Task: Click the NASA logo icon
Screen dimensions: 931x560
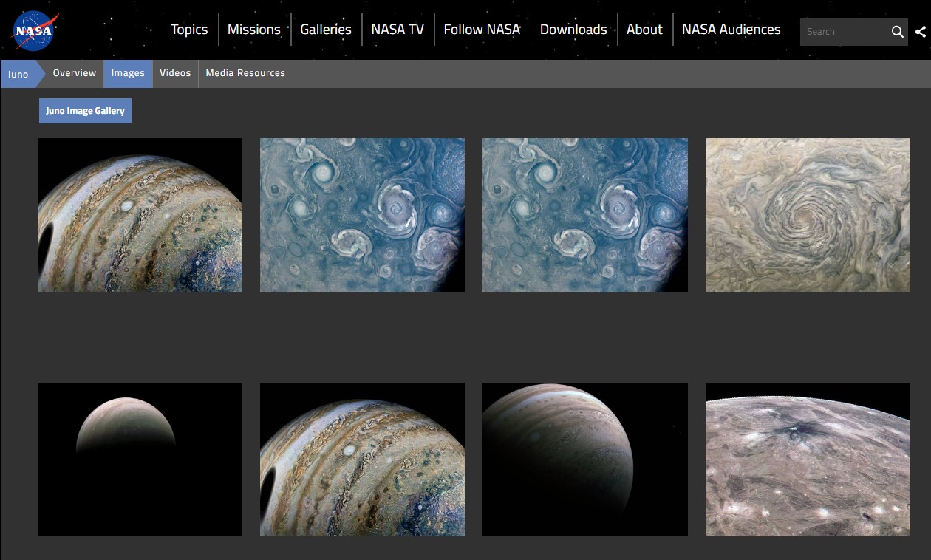Action: tap(35, 30)
